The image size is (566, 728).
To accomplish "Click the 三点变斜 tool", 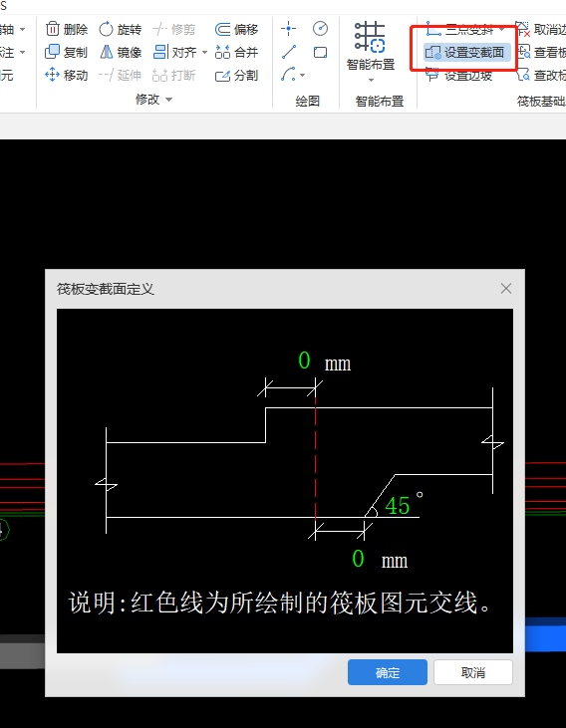I will [460, 30].
